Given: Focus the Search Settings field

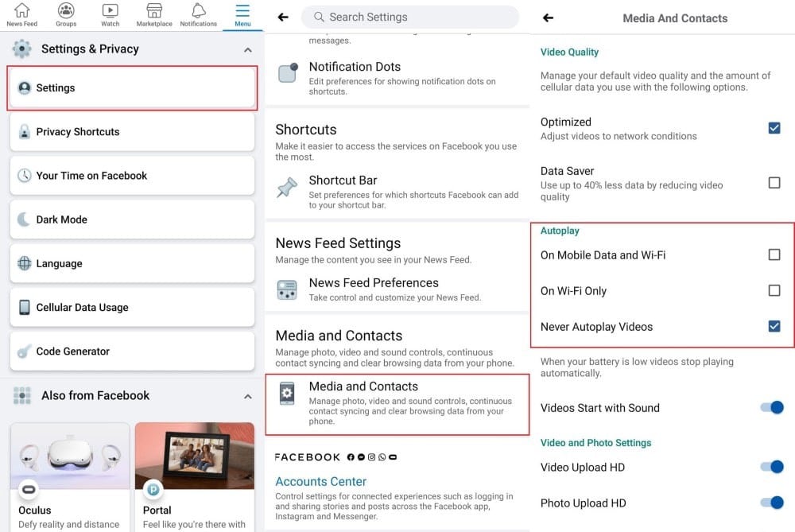Looking at the screenshot, I should pos(410,17).
